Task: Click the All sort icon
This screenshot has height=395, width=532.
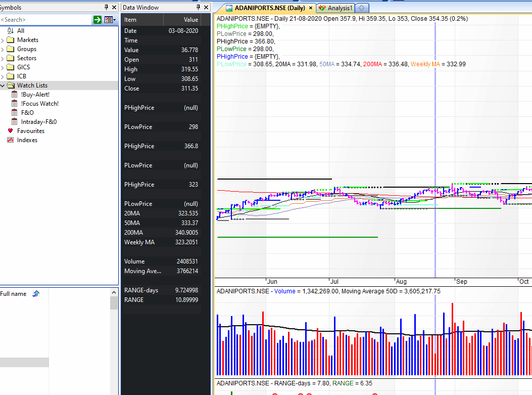Action: click(11, 30)
